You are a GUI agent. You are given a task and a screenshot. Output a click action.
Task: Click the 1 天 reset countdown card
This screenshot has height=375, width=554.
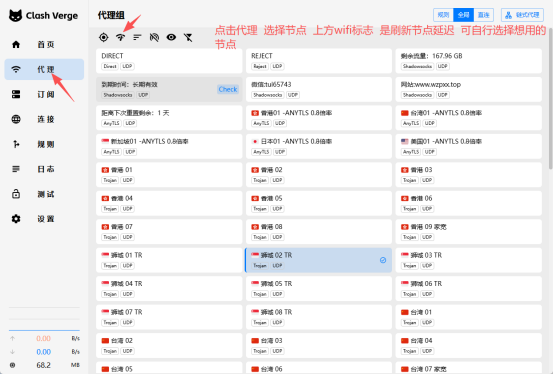point(169,118)
